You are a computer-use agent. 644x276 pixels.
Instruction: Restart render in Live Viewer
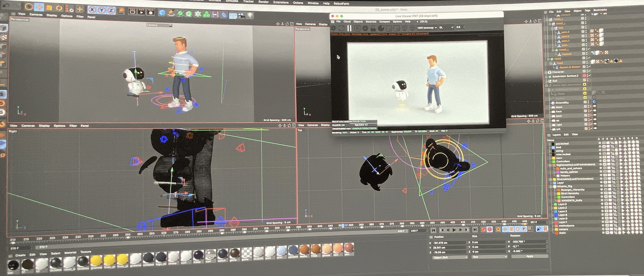(341, 28)
